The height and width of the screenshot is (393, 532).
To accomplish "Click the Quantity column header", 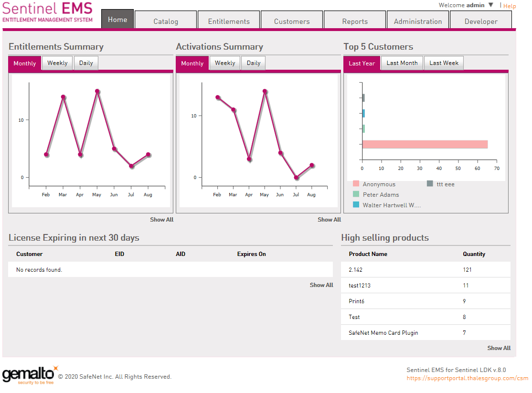I will [x=474, y=254].
